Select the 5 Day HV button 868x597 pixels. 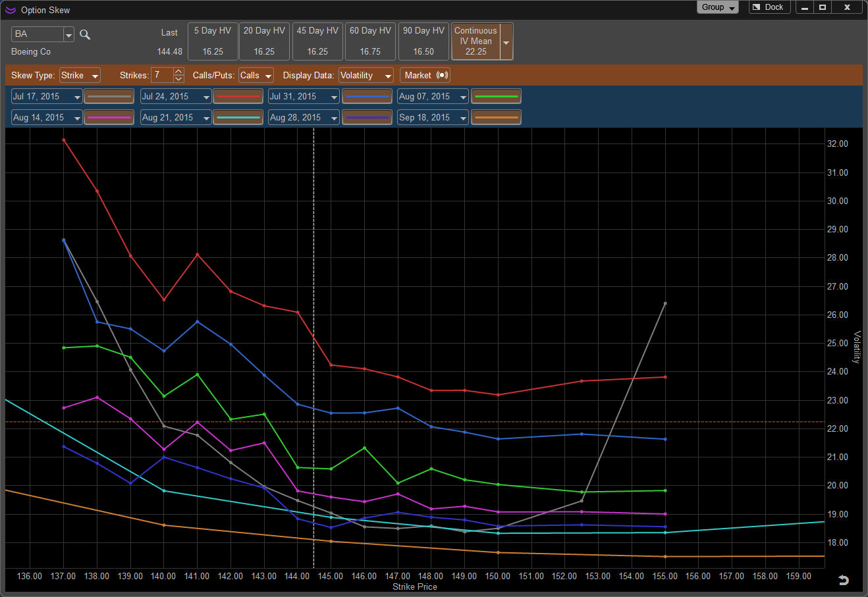coord(212,41)
